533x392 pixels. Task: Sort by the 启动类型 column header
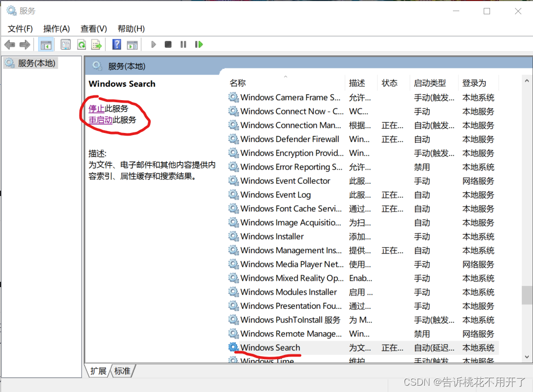pos(430,83)
